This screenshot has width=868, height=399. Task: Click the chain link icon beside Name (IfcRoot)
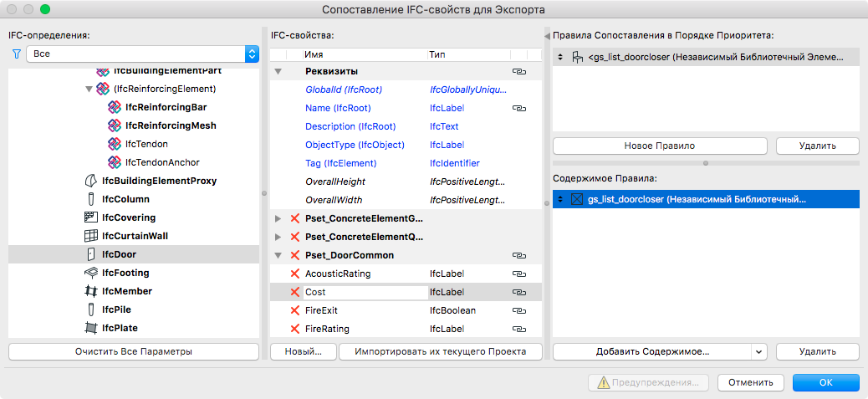pyautogui.click(x=518, y=108)
